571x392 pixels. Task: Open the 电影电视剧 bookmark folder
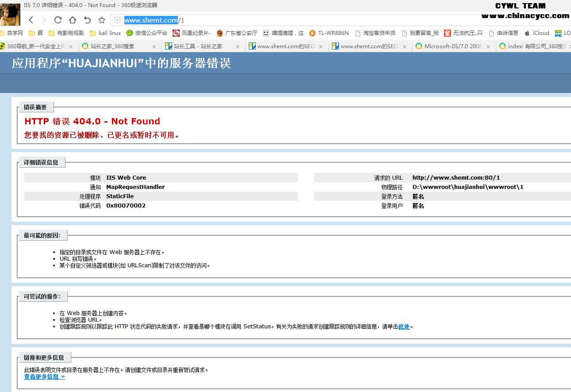coord(66,33)
